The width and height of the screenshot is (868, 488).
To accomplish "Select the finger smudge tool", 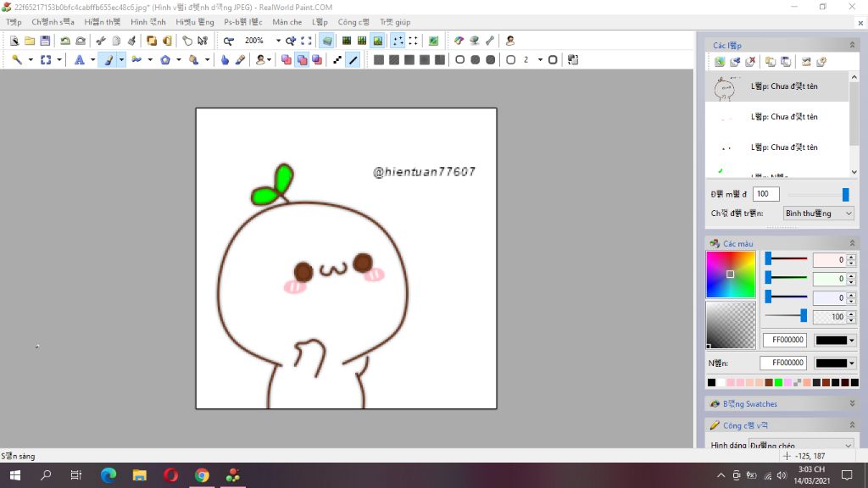I will [225, 60].
